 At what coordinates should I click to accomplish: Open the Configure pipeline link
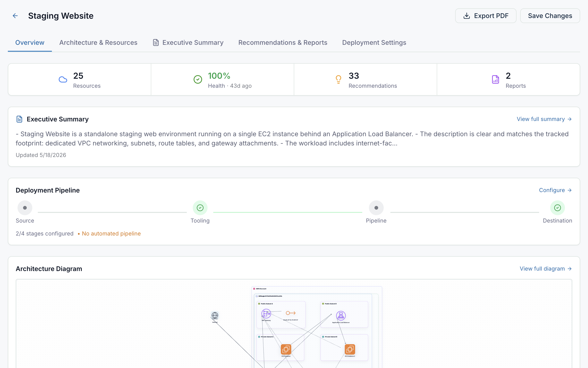point(555,190)
